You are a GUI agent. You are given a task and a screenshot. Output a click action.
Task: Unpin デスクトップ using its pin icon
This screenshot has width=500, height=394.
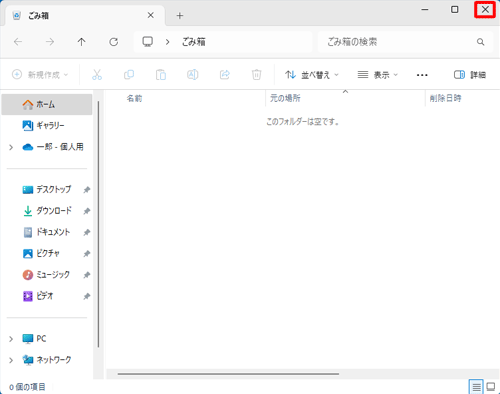(x=87, y=190)
